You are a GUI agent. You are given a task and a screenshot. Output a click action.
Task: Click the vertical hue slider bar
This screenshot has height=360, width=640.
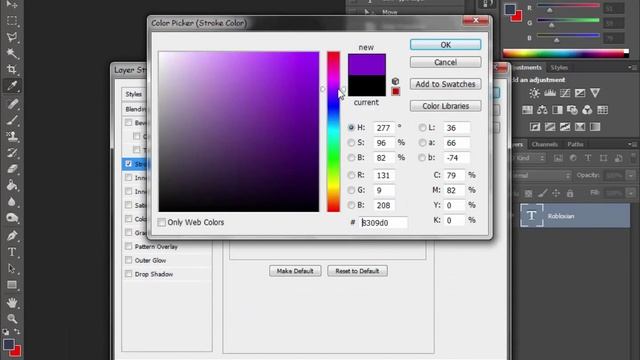(333, 131)
